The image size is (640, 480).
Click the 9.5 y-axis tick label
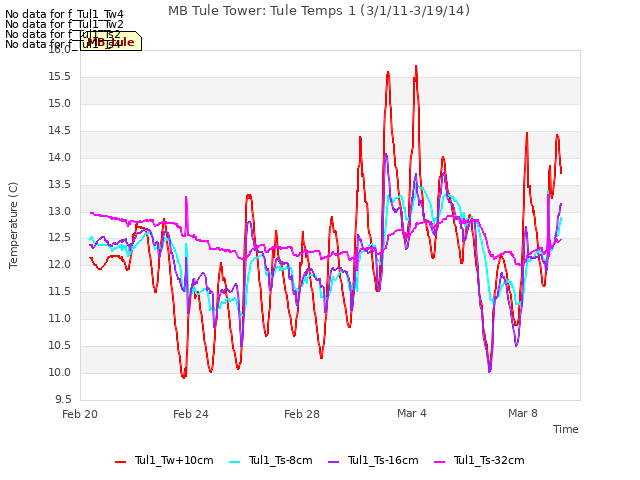coord(63,399)
